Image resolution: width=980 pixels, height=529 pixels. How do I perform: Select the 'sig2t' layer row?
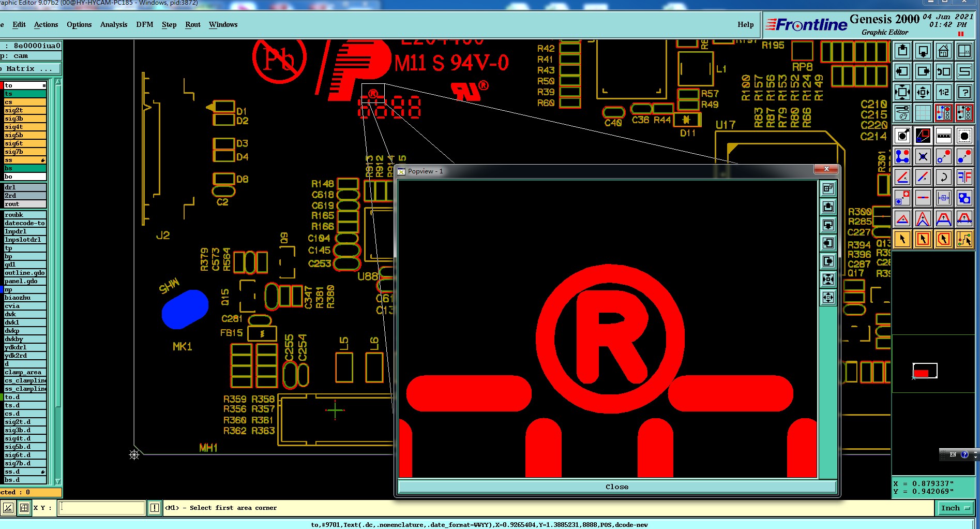click(x=25, y=110)
